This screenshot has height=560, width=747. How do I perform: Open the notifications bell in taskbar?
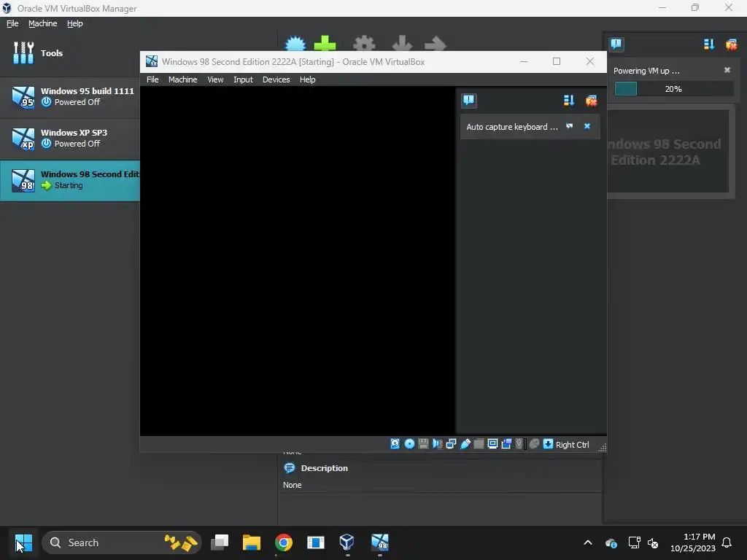pos(727,542)
